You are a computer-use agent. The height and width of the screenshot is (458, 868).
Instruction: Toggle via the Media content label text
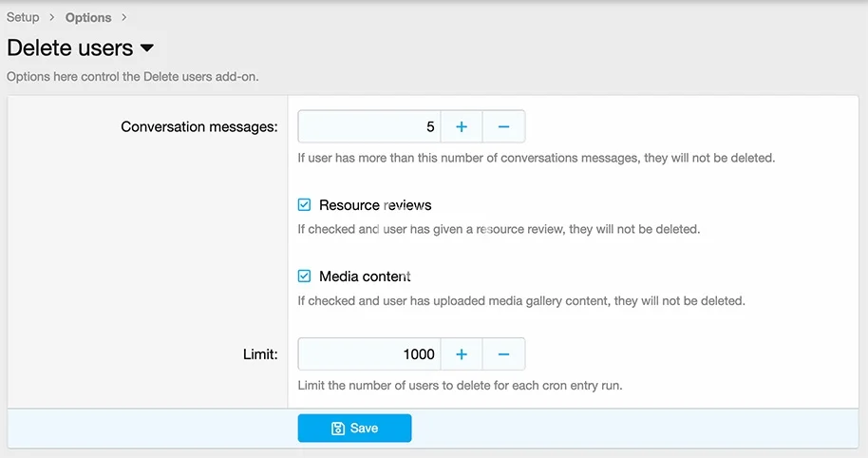pos(365,277)
